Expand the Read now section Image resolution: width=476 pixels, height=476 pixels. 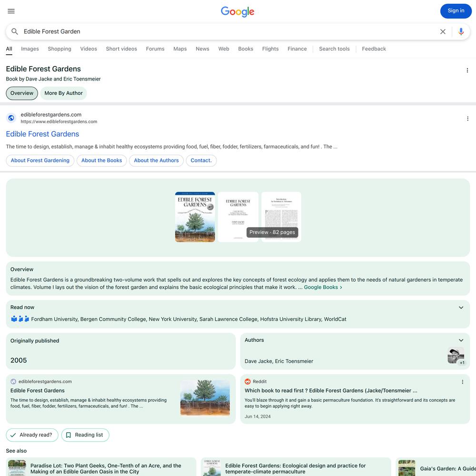(461, 307)
